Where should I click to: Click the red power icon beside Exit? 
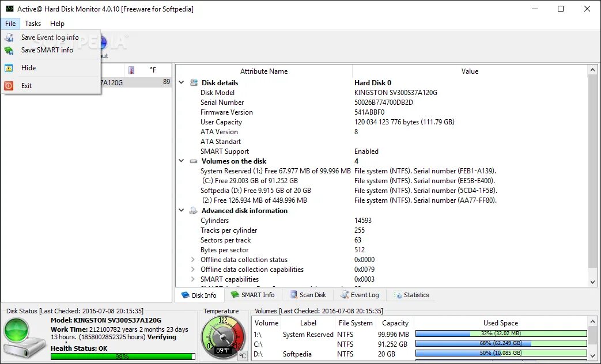(9, 86)
